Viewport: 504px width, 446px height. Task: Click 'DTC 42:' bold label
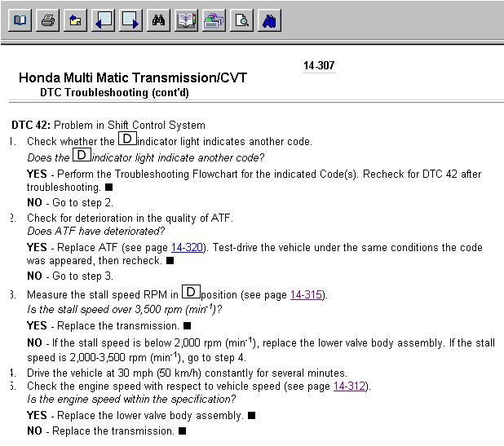coord(31,125)
